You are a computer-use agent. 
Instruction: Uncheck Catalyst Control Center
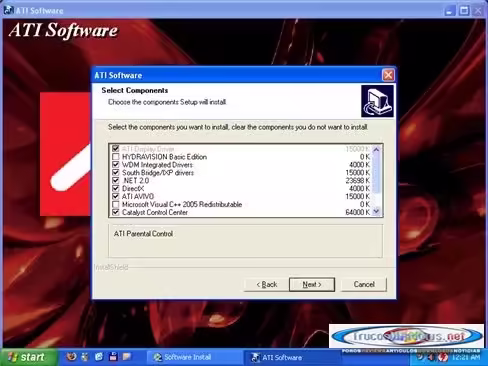point(116,212)
